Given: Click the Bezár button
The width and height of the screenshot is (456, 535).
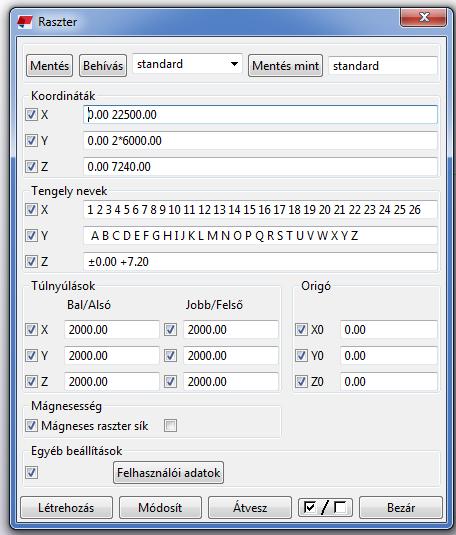Looking at the screenshot, I should [x=401, y=508].
